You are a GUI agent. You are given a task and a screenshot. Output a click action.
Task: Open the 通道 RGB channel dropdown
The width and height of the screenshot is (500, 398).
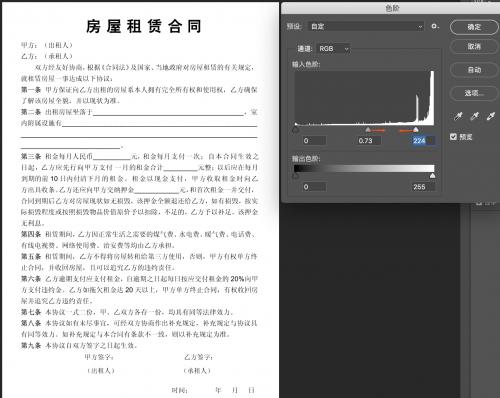pyautogui.click(x=333, y=49)
